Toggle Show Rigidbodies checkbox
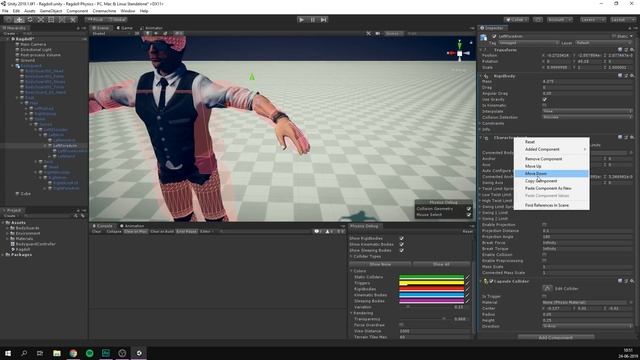Screen dimensions: 640x360 (x=402, y=238)
